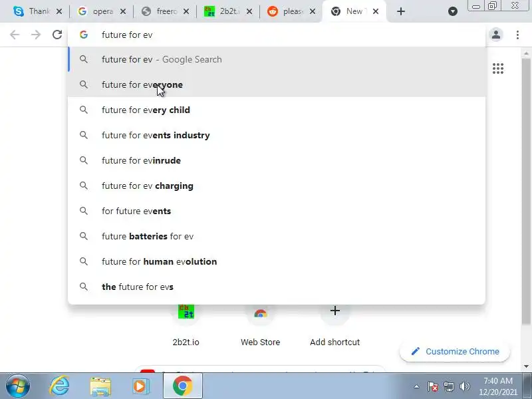Go forward to next page
The image size is (532, 399).
pyautogui.click(x=36, y=35)
